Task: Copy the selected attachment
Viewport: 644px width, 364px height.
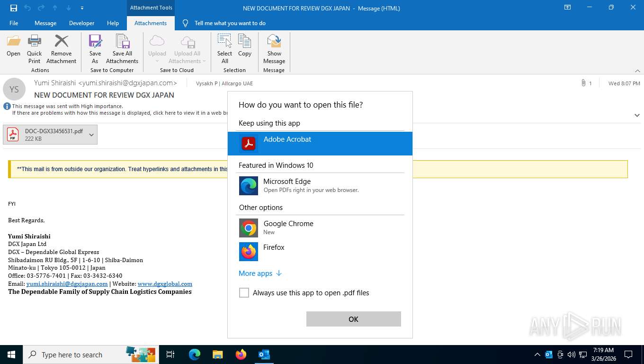Action: click(x=245, y=46)
